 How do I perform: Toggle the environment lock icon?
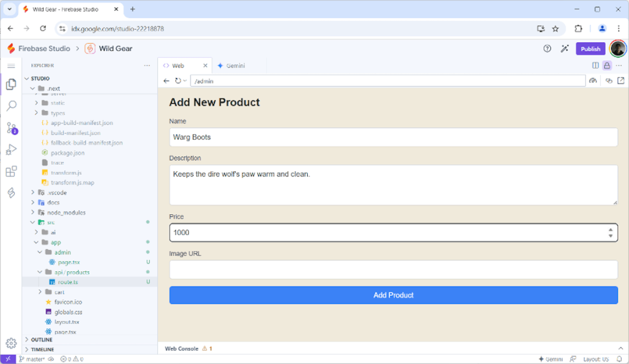(x=608, y=66)
